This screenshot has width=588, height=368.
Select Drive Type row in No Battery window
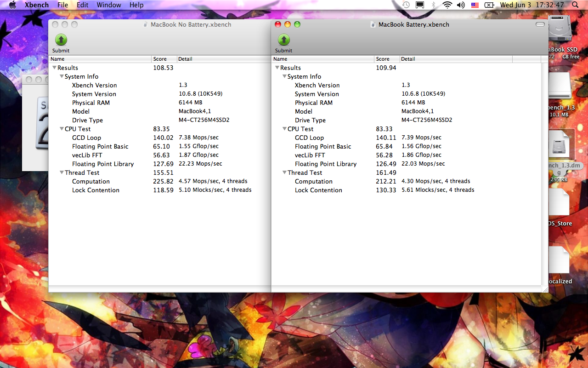click(159, 120)
